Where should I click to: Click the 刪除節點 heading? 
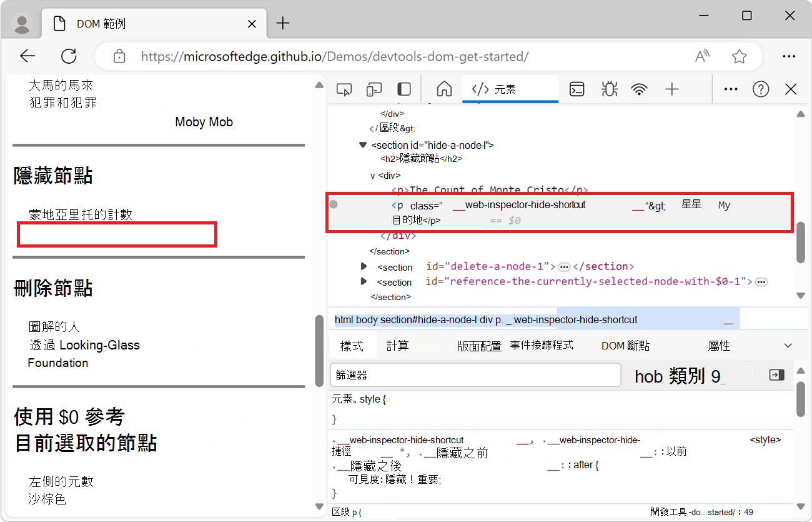53,289
